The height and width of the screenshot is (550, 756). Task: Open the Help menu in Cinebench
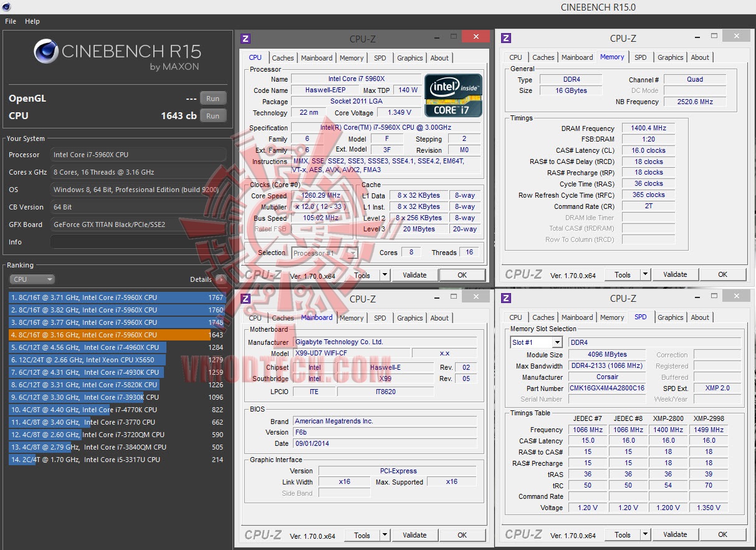tap(32, 21)
